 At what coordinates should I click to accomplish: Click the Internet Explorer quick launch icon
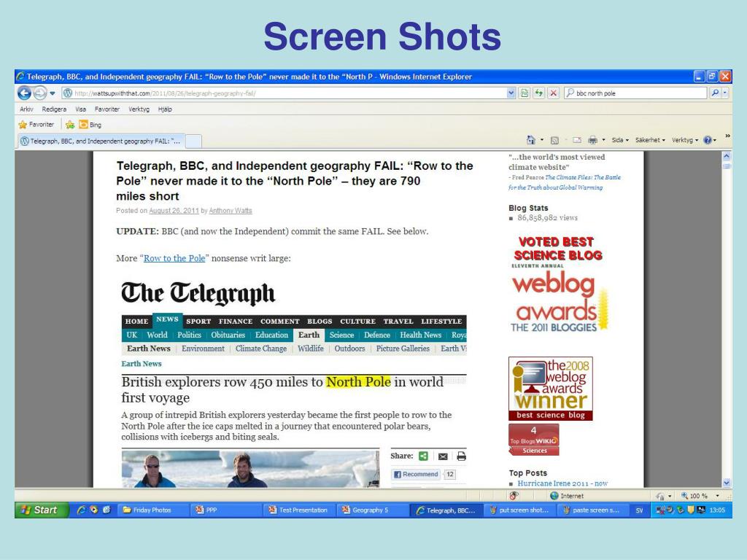point(81,510)
